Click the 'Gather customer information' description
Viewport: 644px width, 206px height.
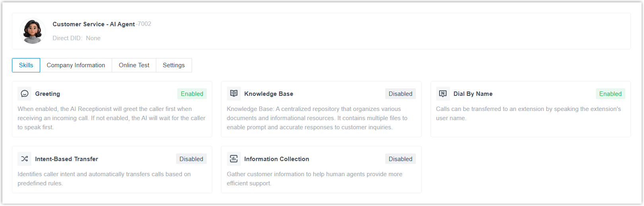pos(314,179)
